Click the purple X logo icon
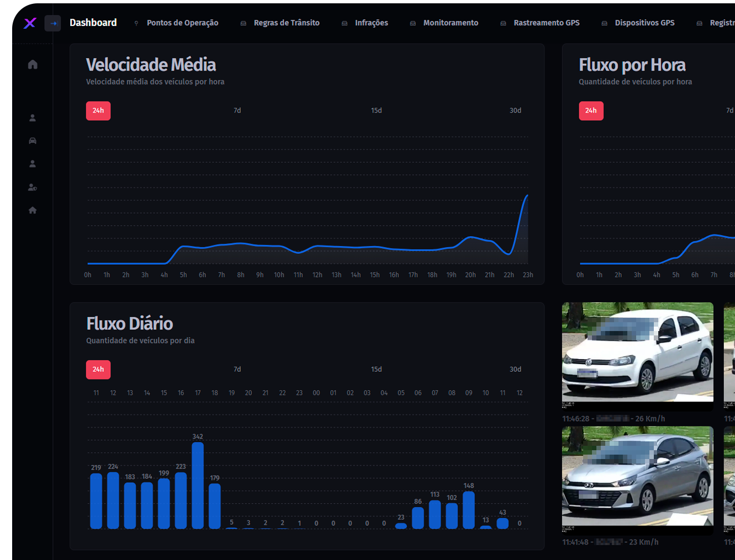 click(x=30, y=23)
